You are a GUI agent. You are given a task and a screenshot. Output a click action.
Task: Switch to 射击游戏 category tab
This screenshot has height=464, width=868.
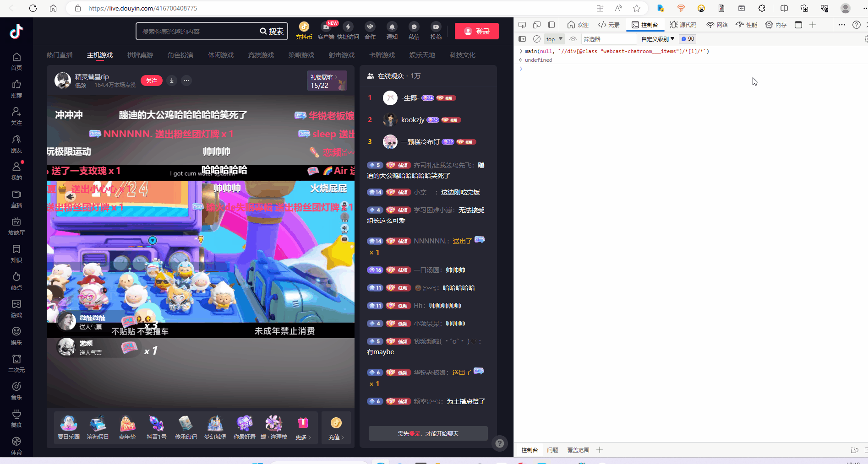point(342,55)
